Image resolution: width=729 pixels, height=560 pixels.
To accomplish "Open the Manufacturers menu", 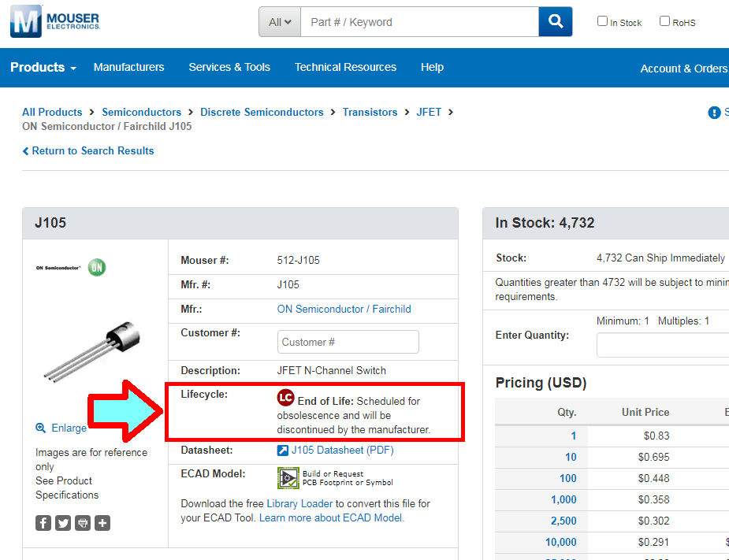I will tap(128, 68).
